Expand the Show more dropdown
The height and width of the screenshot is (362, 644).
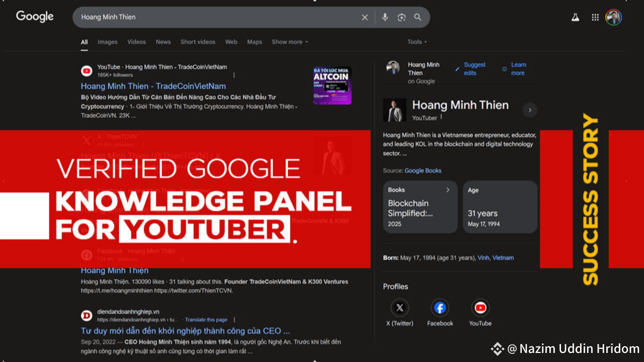(x=290, y=42)
